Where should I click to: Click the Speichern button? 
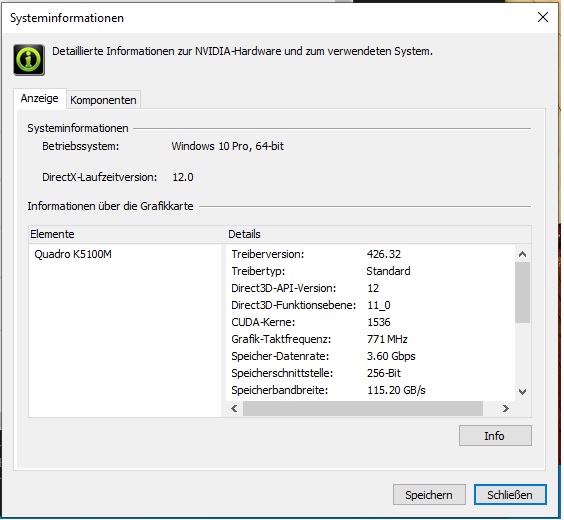coord(429,495)
